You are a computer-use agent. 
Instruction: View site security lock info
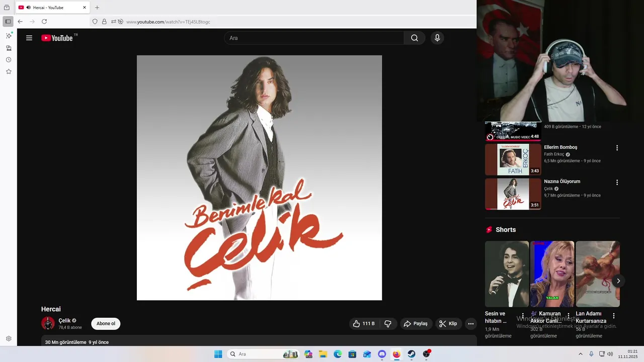pos(104,22)
